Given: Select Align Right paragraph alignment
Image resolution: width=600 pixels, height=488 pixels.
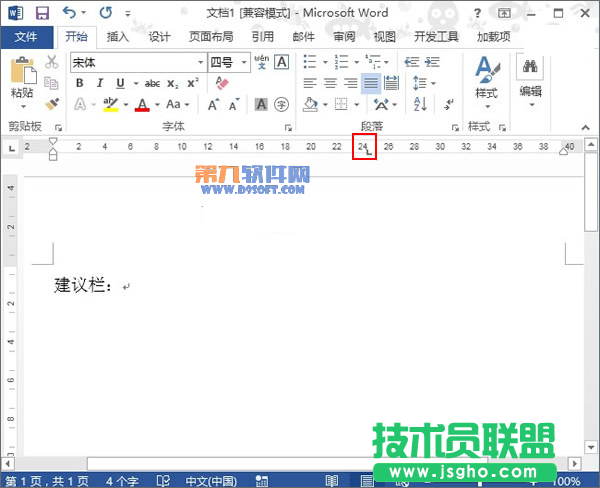Looking at the screenshot, I should pos(351,83).
